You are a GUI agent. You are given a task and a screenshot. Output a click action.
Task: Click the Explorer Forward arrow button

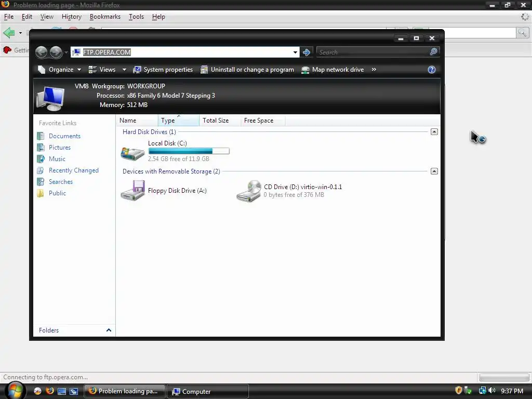point(56,52)
